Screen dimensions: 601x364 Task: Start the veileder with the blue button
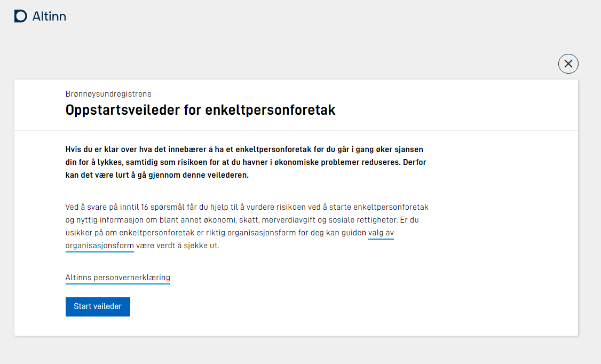point(98,306)
